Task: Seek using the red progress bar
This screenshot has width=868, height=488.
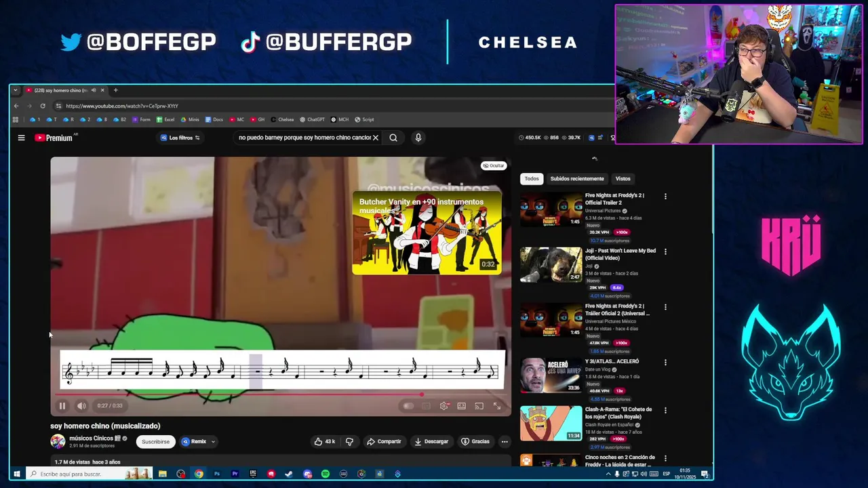Action: point(281,394)
